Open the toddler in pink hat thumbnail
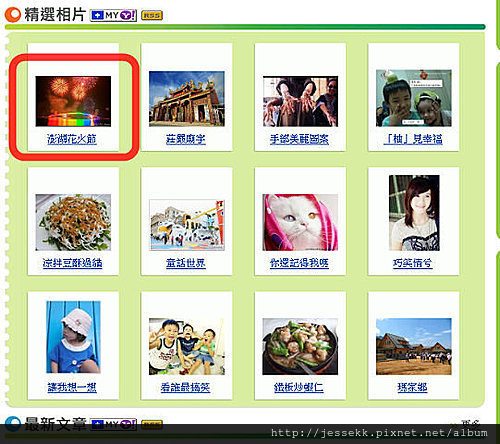 (x=73, y=337)
